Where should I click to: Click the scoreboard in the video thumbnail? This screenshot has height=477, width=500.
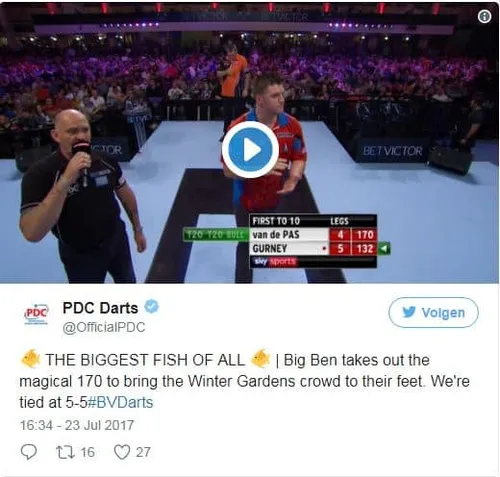313,241
